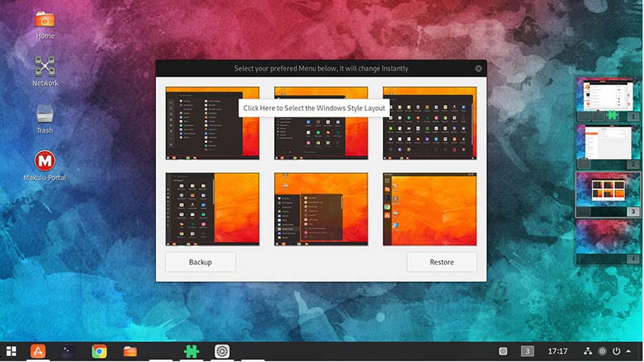
Task: Click the Backup button
Action: 200,262
